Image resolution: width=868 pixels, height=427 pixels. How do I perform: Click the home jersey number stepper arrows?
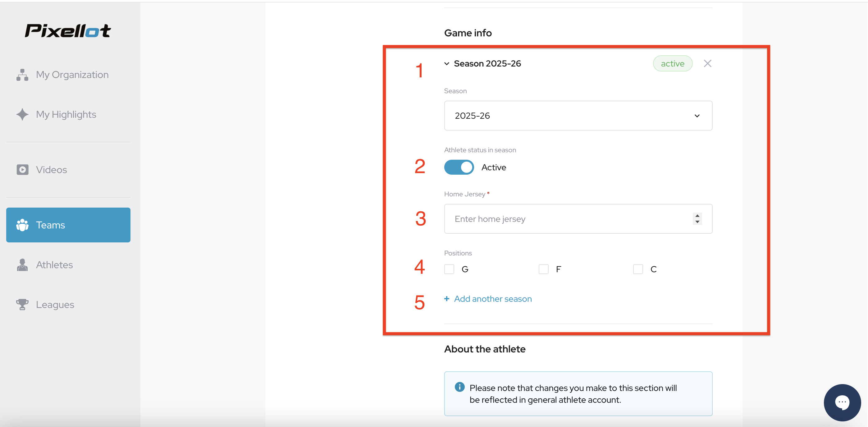pyautogui.click(x=697, y=219)
